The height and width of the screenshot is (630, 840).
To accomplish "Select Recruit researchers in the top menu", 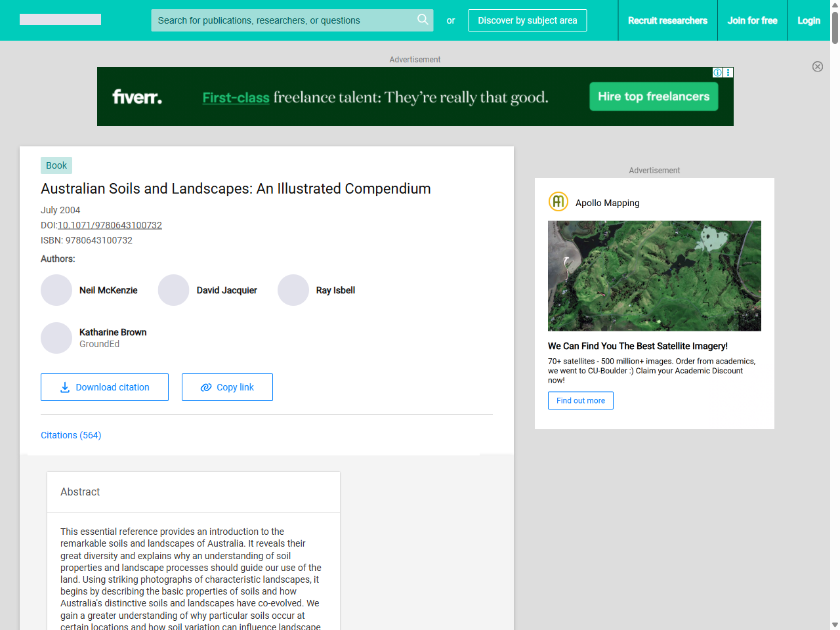I will (667, 20).
